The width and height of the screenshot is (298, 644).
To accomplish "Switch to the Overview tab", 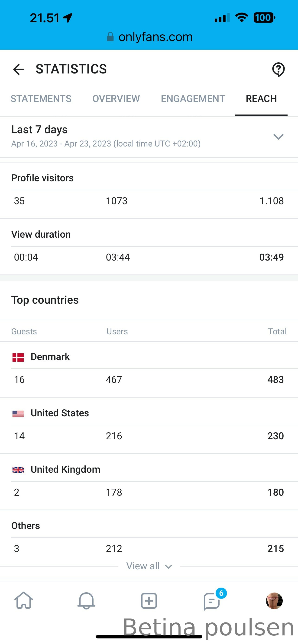I will (116, 99).
